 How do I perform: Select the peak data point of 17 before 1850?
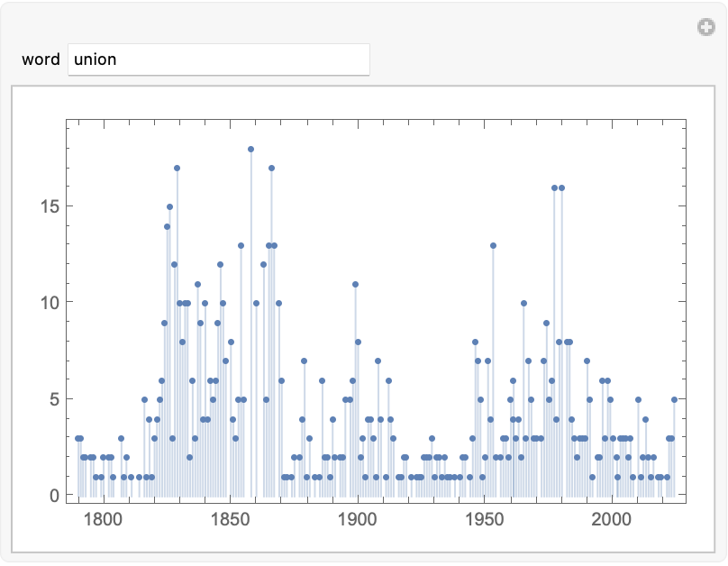[x=177, y=168]
